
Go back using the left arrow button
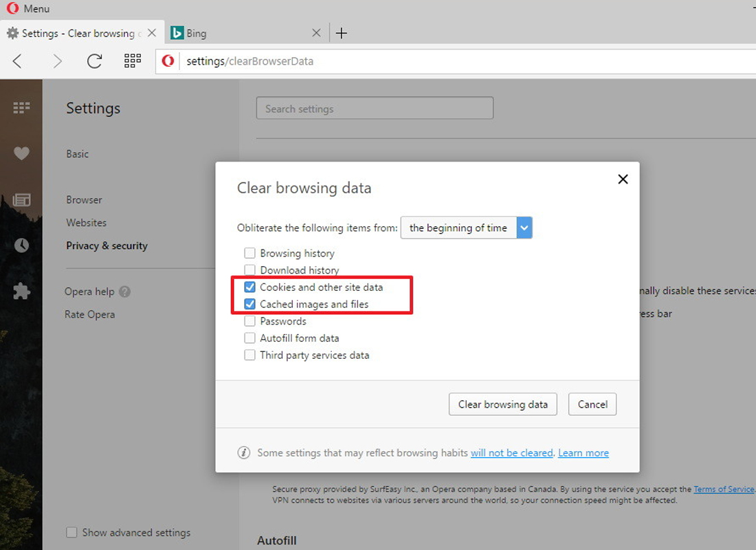pos(17,61)
